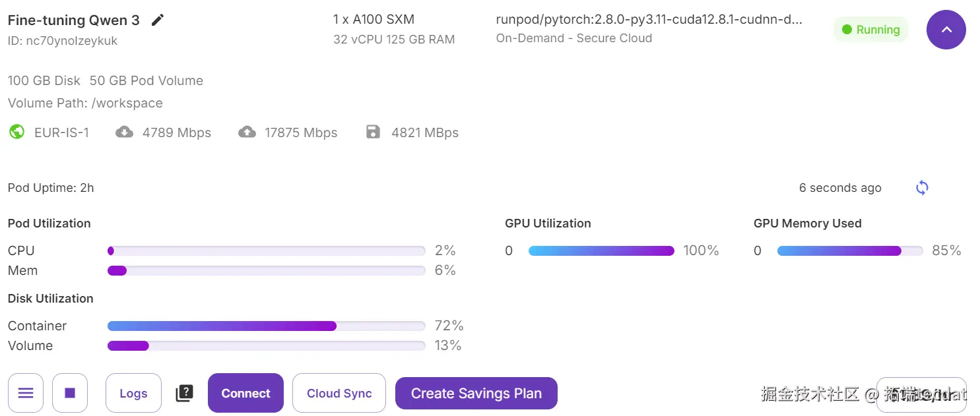Open Cloud Sync
This screenshot has height=416, width=980.
pyautogui.click(x=339, y=393)
